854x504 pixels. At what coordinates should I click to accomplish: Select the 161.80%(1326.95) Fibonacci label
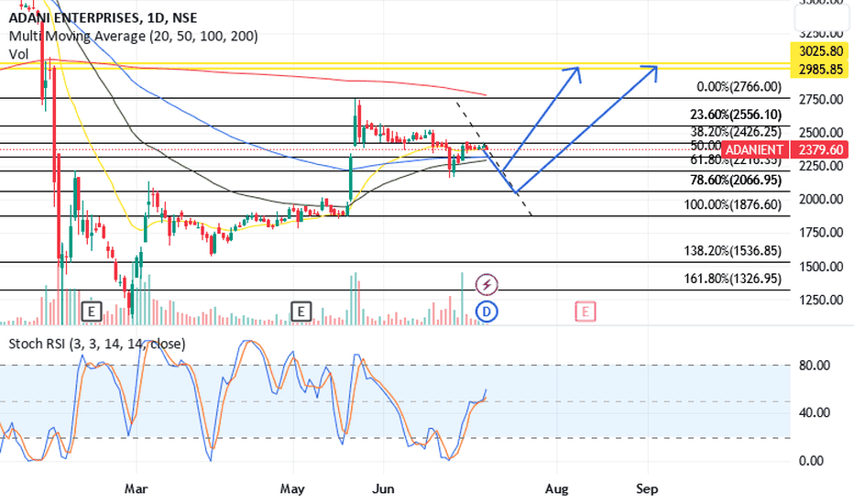tap(732, 279)
